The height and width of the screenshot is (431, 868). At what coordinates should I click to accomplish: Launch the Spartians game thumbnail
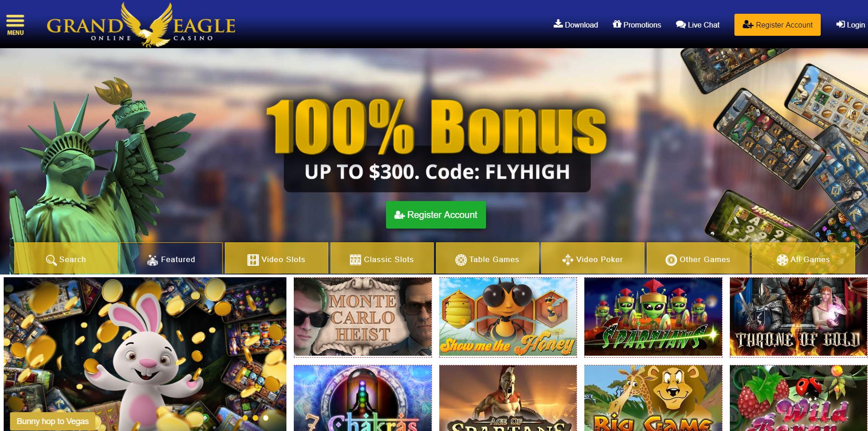653,317
